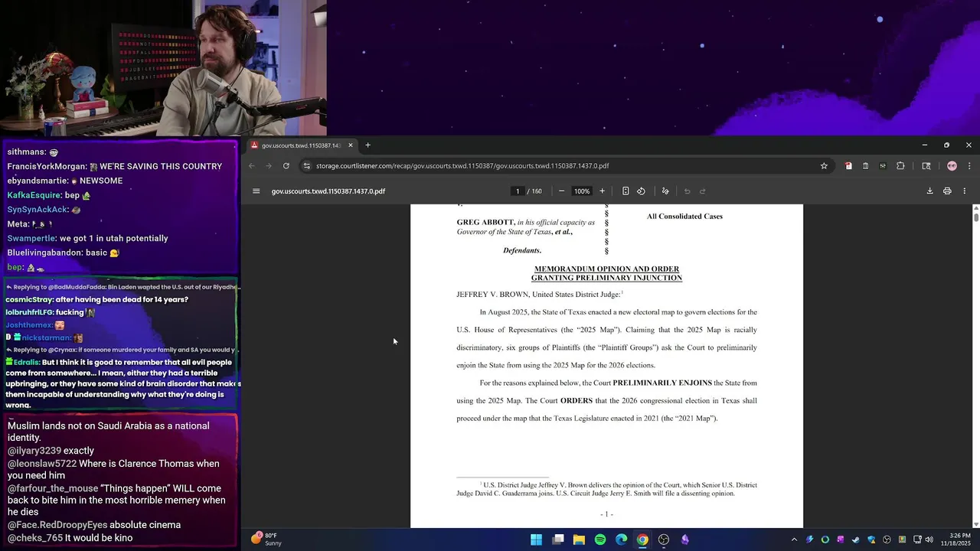Switch to OBS Studio on taskbar

664,540
